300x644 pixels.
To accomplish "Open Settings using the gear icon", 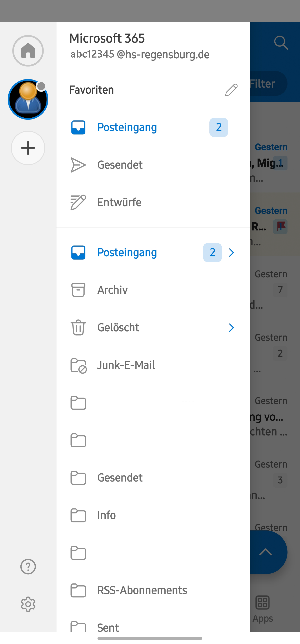I will click(x=28, y=604).
